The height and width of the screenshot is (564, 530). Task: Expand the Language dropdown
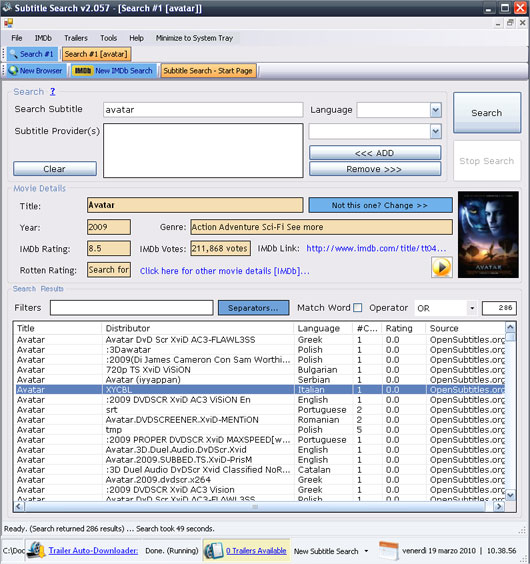pos(435,110)
